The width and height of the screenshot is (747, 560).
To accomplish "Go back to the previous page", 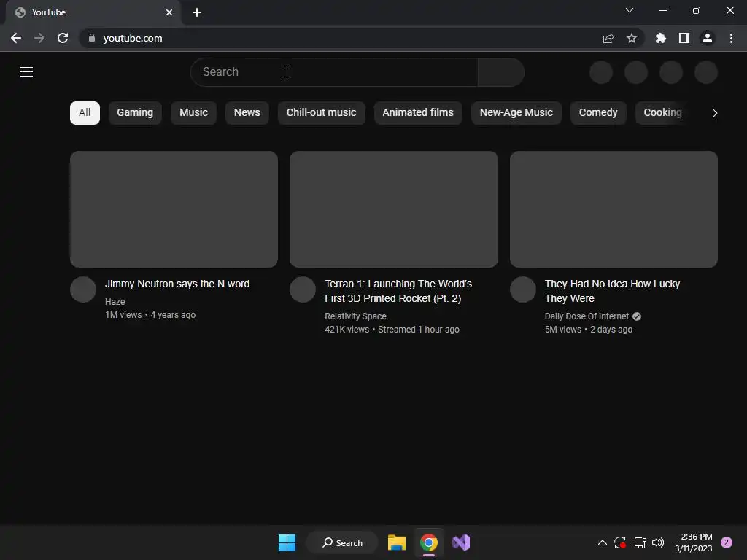I will [16, 38].
